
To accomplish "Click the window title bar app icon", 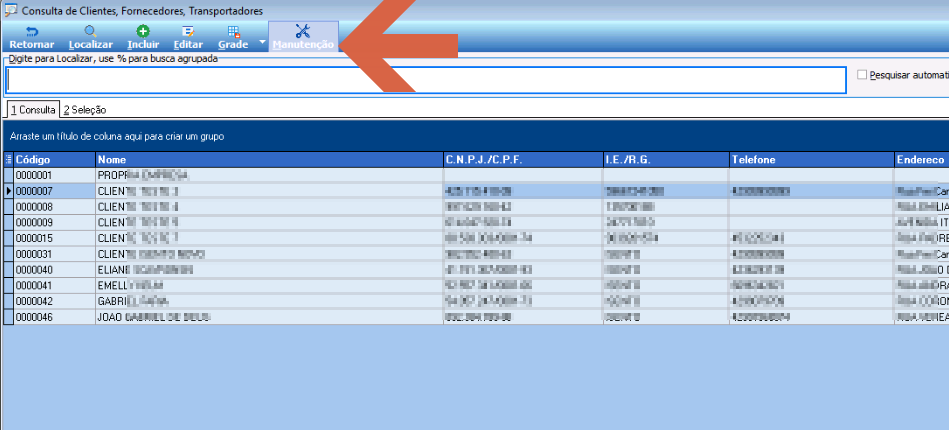I will [x=11, y=10].
